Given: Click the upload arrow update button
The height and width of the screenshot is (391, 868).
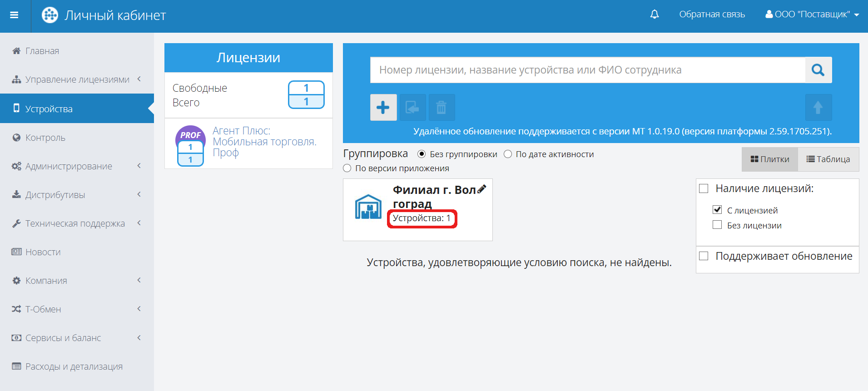Looking at the screenshot, I should tap(818, 108).
